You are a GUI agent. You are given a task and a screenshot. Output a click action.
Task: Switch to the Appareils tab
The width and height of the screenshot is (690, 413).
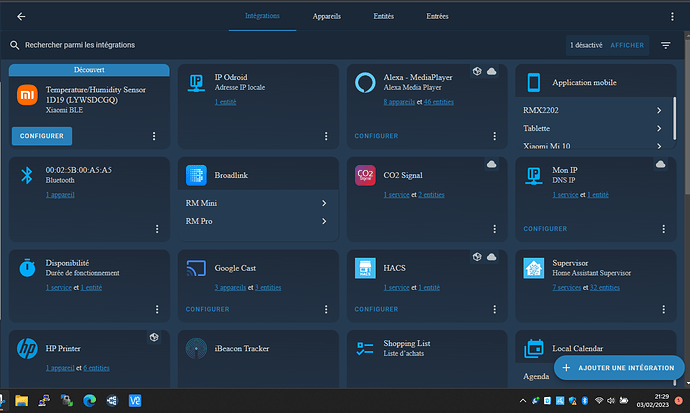pos(327,16)
